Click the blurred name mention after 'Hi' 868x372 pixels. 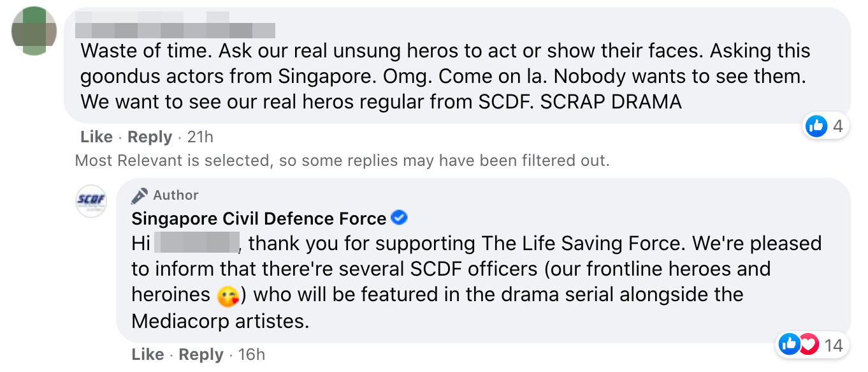(197, 243)
